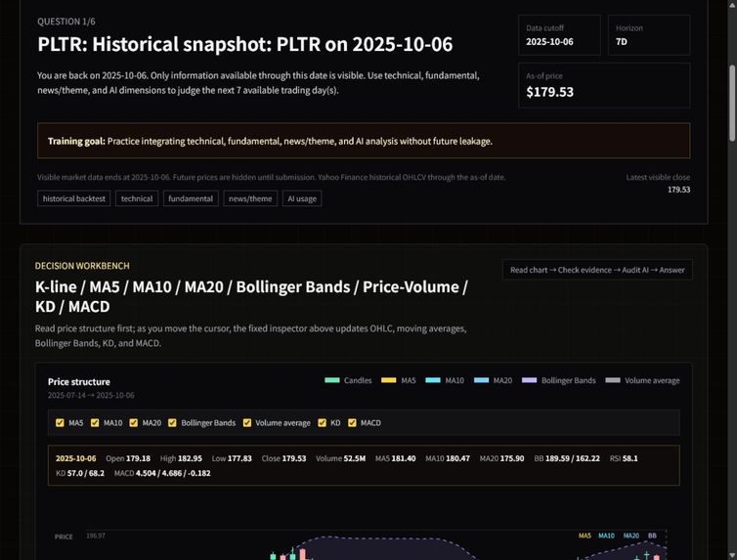
Task: Click the Horizon 7D card
Action: [649, 35]
